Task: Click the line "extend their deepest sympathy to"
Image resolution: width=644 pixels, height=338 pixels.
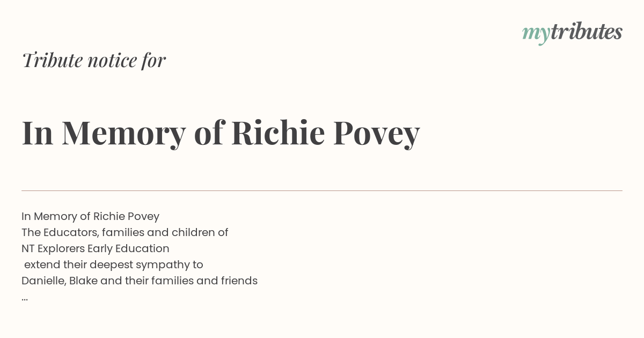Action: pyautogui.click(x=114, y=264)
